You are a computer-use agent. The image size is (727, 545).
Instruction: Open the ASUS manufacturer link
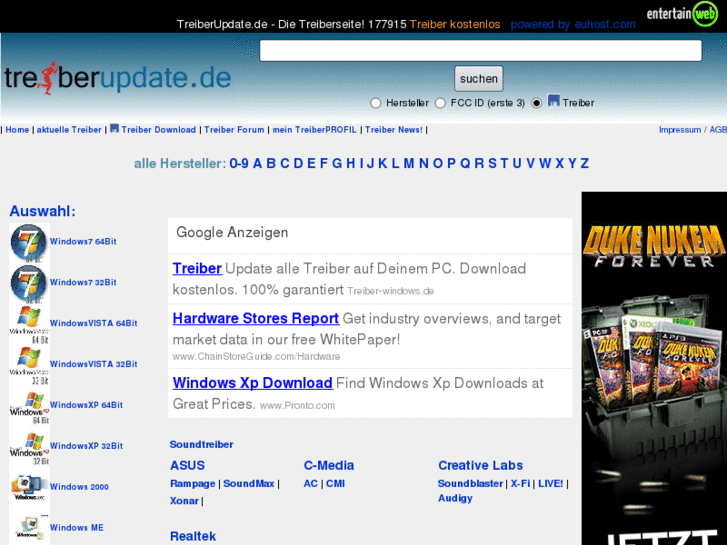tap(187, 465)
